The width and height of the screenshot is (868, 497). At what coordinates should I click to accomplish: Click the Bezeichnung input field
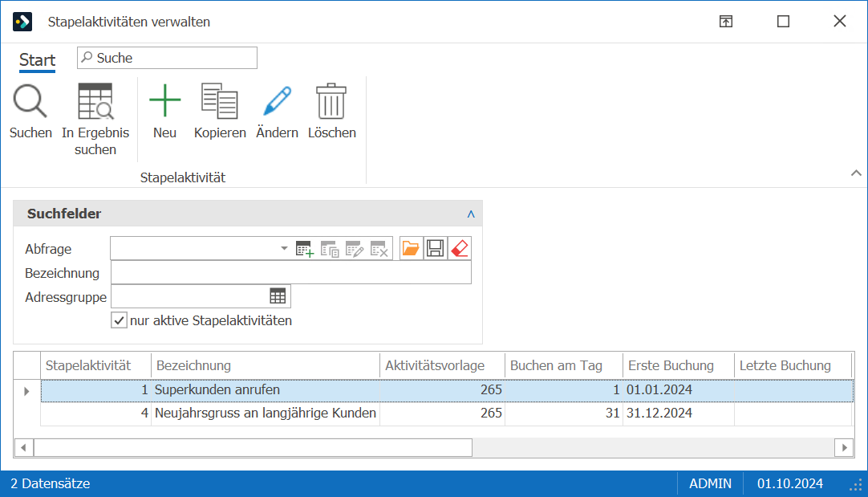point(291,273)
